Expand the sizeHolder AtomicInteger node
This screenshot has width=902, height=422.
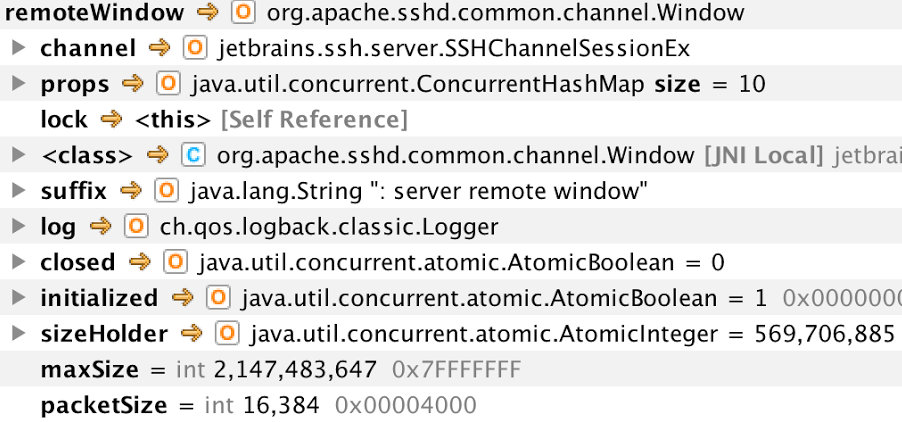(18, 333)
